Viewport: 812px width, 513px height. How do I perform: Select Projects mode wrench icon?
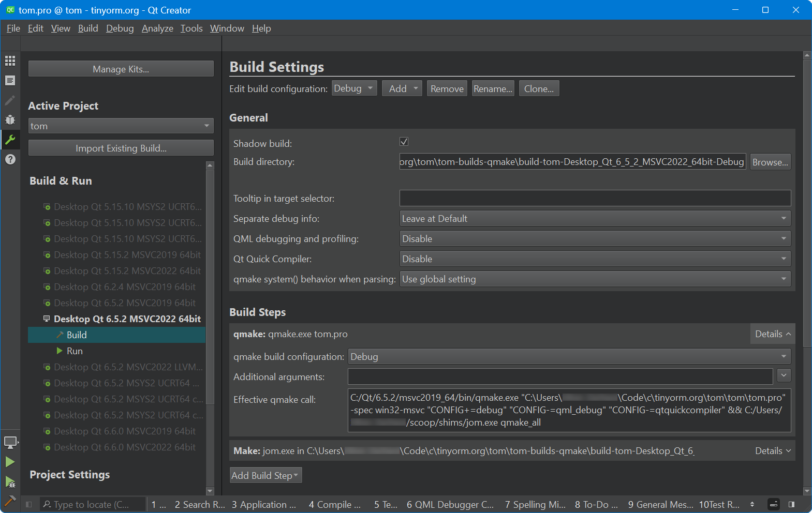10,140
